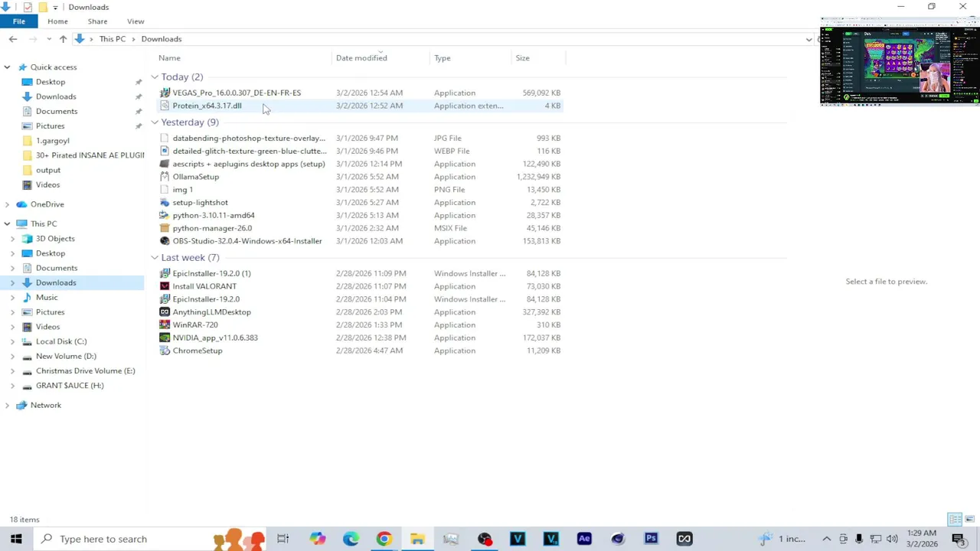Show hidden system tray icons

coord(826,539)
